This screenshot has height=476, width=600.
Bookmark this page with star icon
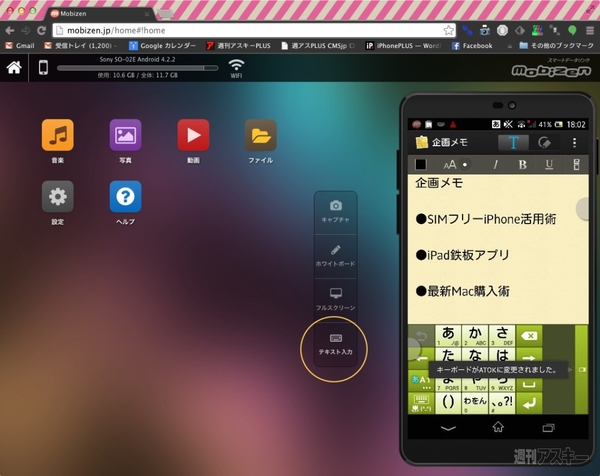448,30
